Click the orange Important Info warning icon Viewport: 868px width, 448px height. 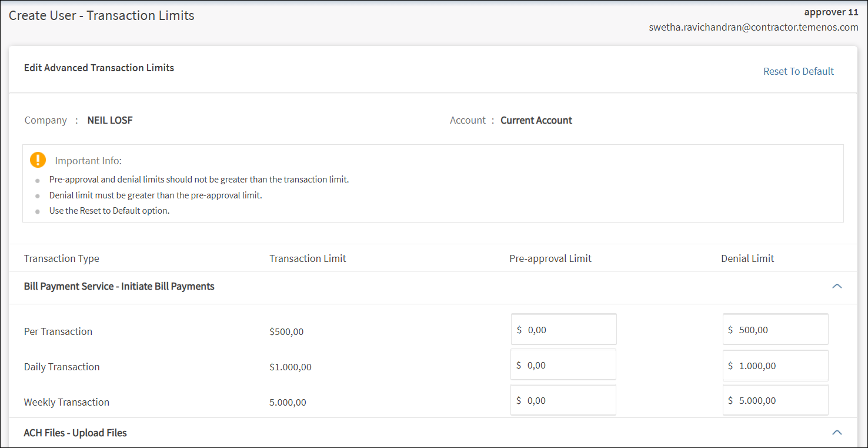click(x=38, y=160)
